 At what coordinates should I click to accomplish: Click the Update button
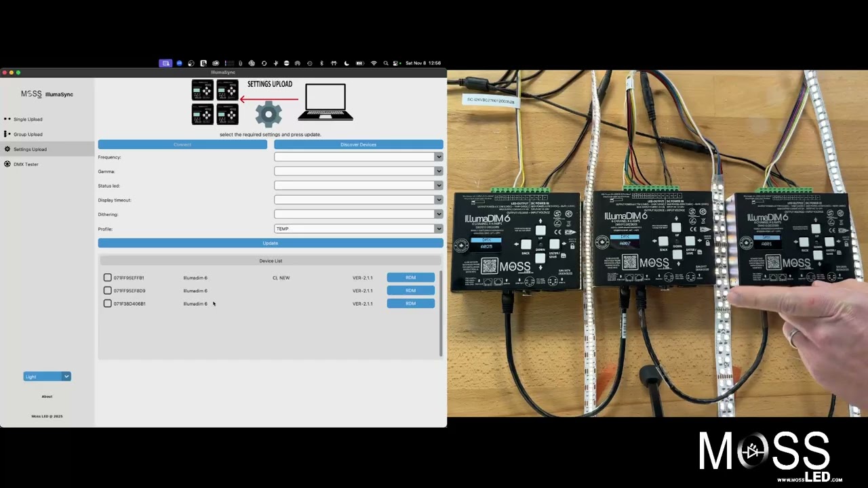click(271, 243)
